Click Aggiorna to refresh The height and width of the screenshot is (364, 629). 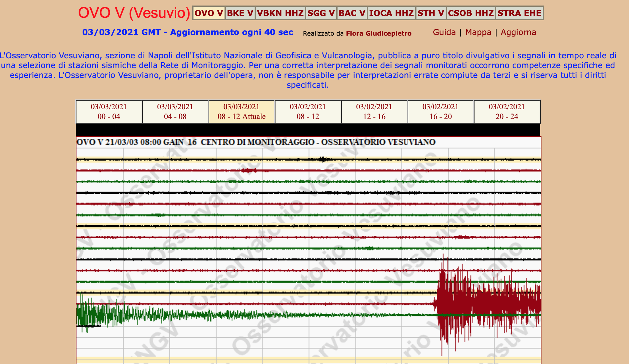[x=518, y=32]
